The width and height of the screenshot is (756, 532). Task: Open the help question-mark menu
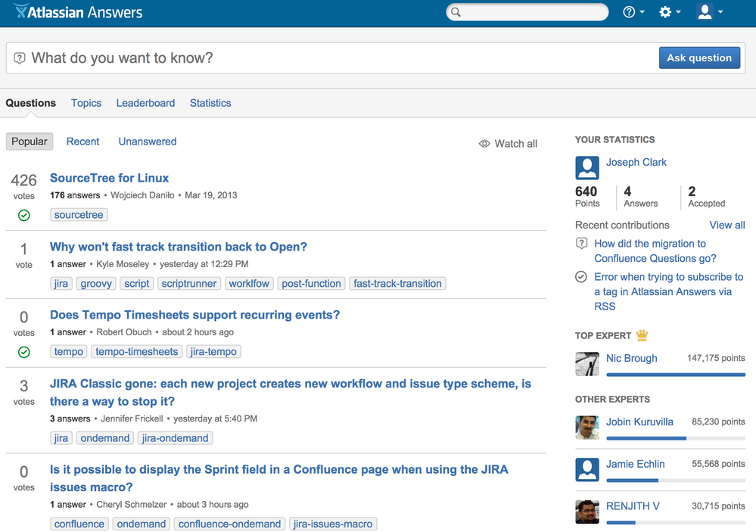pyautogui.click(x=633, y=12)
